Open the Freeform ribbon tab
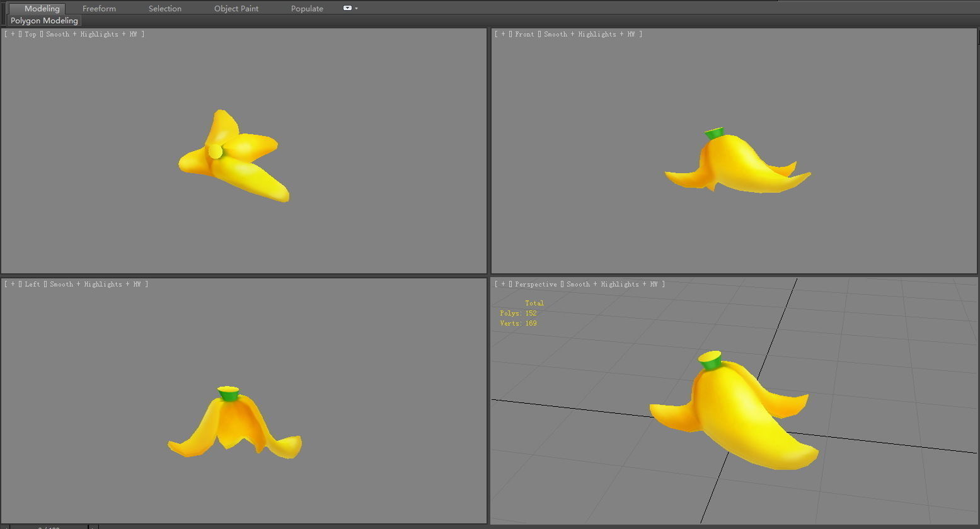This screenshot has width=980, height=529. (x=99, y=8)
